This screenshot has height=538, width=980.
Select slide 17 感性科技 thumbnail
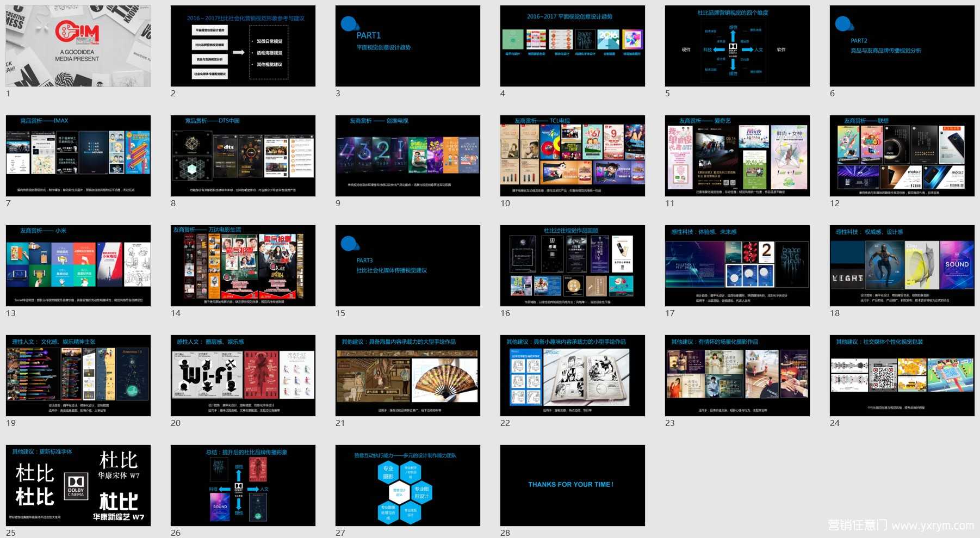(x=737, y=265)
